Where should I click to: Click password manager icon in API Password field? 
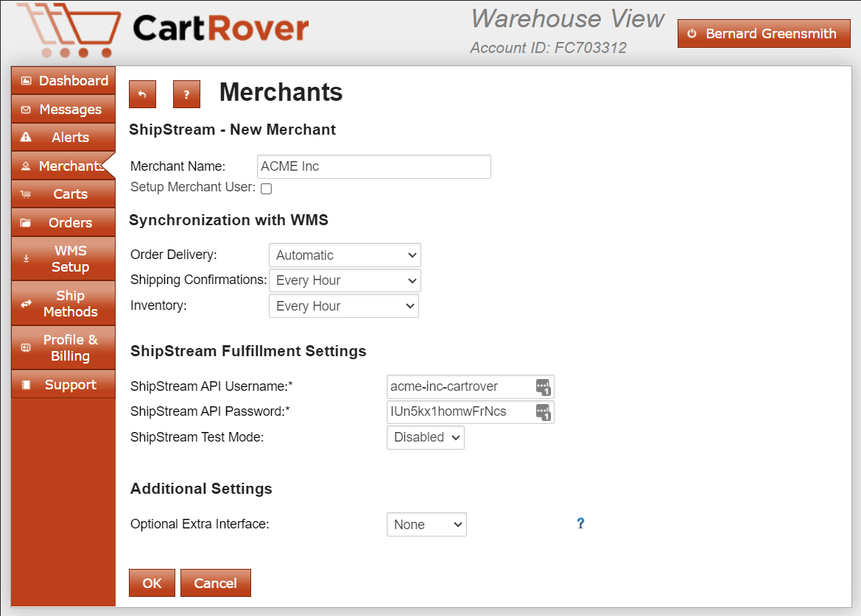(543, 412)
